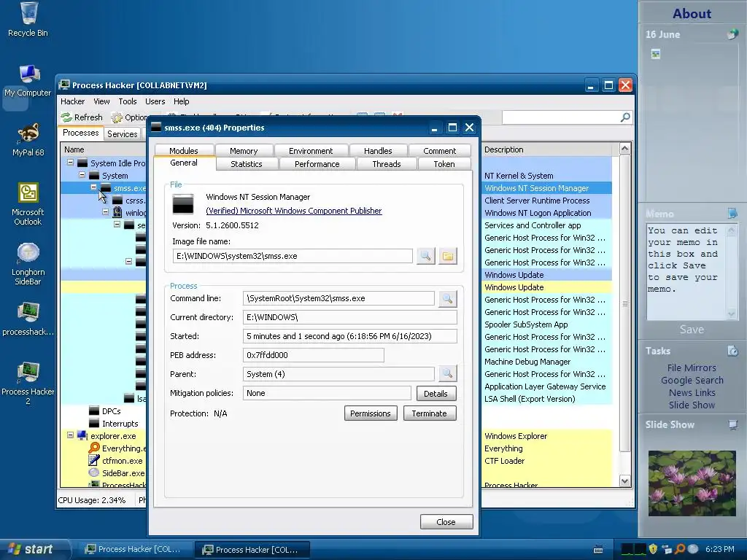747x560 pixels.
Task: Click magnifier next to Command line field
Action: tap(447, 298)
